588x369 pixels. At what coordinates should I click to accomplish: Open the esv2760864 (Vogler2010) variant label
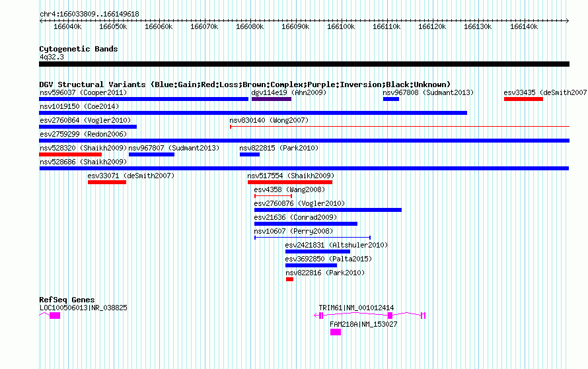85,120
